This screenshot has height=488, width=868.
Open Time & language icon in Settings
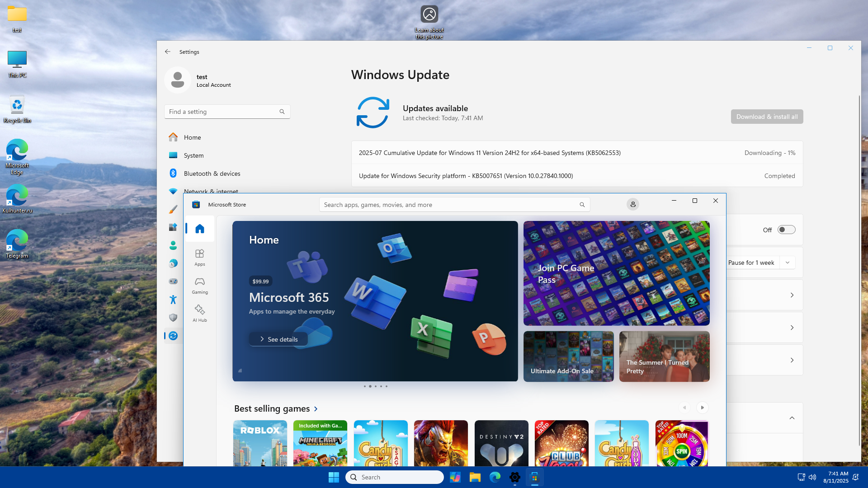coord(173,263)
